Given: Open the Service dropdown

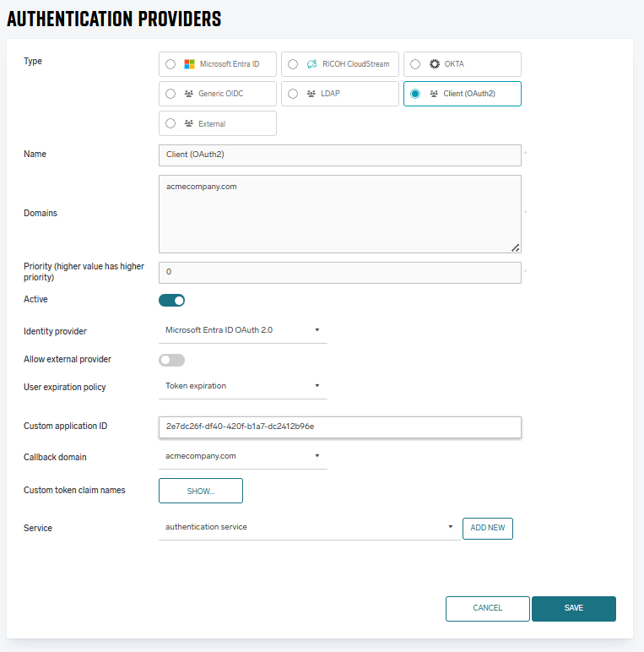Looking at the screenshot, I should 309,527.
